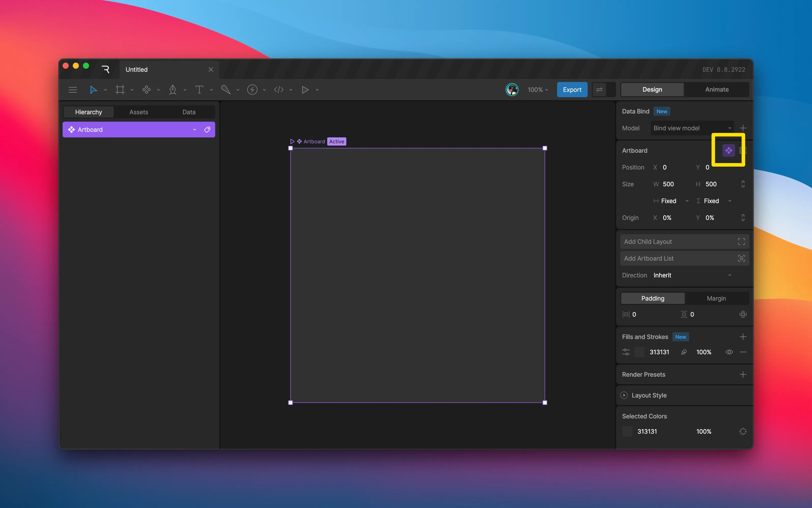Hide the 313131 fill using eye icon
This screenshot has width=812, height=508.
729,352
